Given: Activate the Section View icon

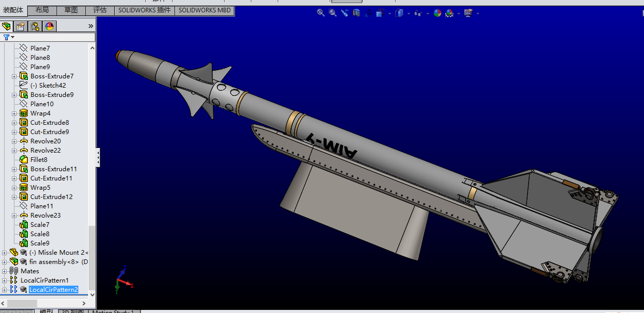Looking at the screenshot, I should (x=356, y=13).
